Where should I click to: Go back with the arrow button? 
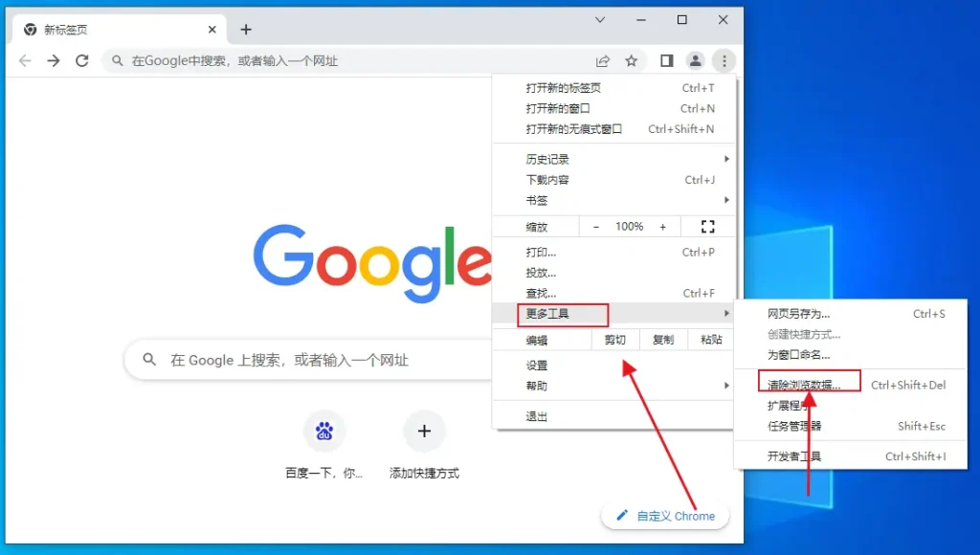(x=25, y=60)
